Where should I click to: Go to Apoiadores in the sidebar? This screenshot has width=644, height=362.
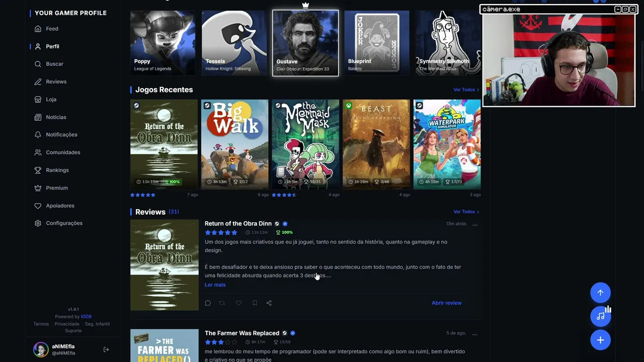pos(54,206)
